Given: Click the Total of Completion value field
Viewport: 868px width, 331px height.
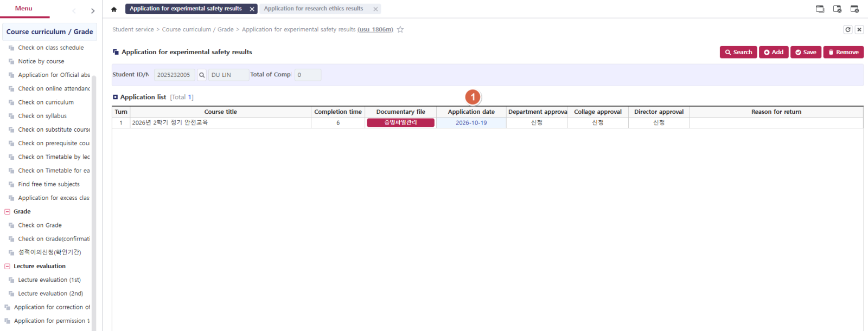Looking at the screenshot, I should pyautogui.click(x=308, y=75).
